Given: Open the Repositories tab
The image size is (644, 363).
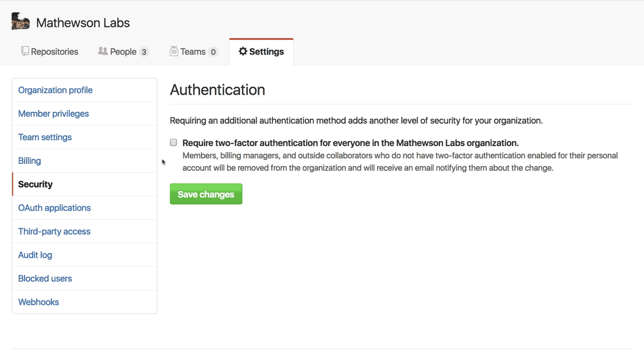Looking at the screenshot, I should [x=54, y=52].
